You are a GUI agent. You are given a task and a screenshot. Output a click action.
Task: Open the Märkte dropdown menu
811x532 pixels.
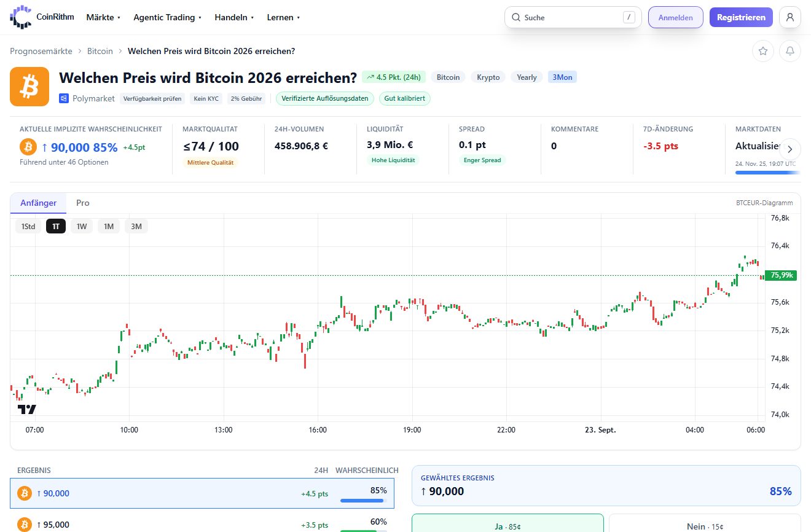tap(103, 17)
